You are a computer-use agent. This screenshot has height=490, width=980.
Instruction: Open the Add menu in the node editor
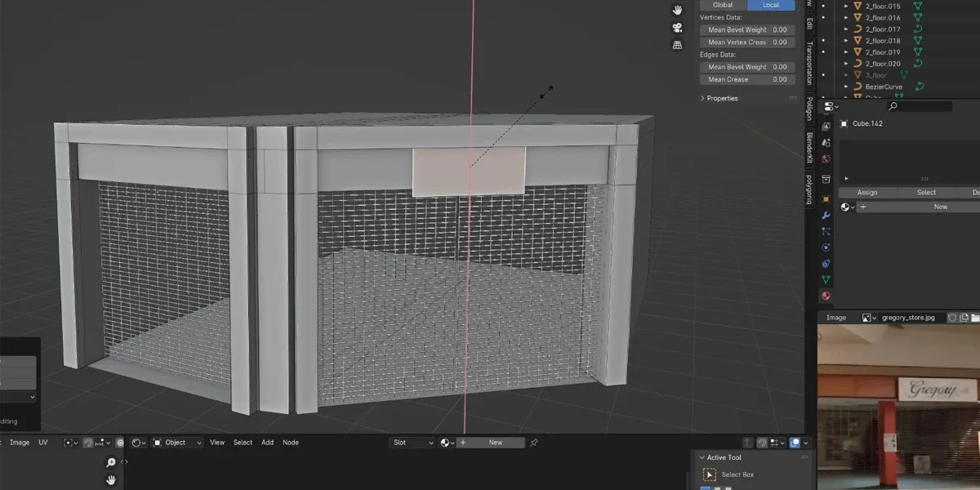coord(267,442)
